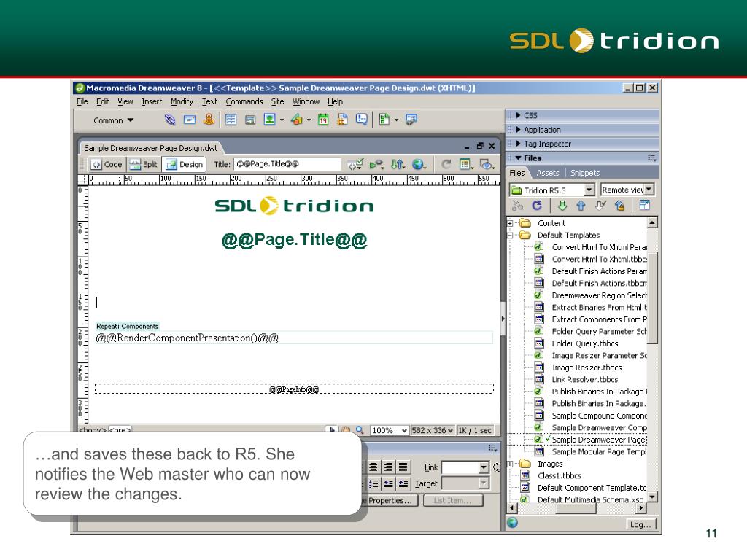Image resolution: width=747 pixels, height=560 pixels.
Task: Select the Zoom tool in status bar
Action: pyautogui.click(x=360, y=430)
